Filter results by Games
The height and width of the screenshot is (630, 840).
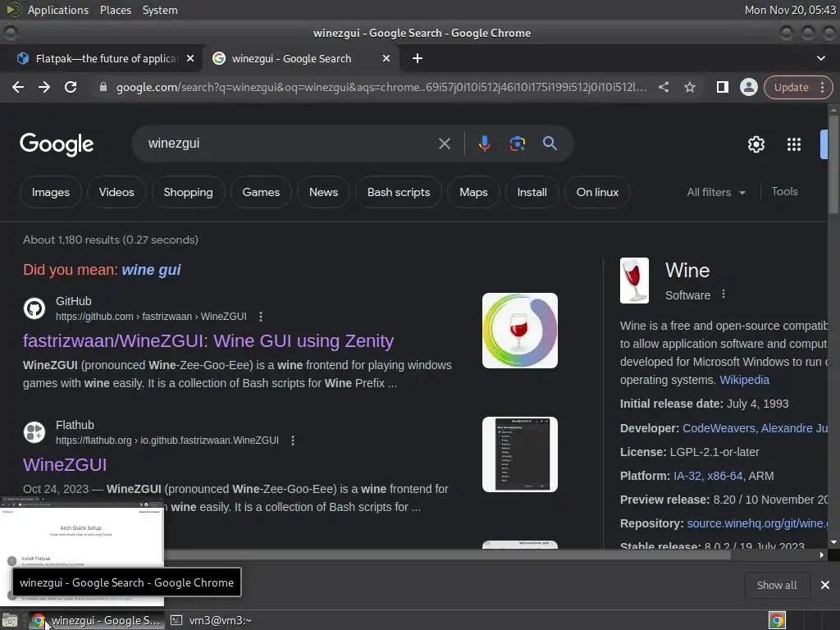[x=261, y=192]
